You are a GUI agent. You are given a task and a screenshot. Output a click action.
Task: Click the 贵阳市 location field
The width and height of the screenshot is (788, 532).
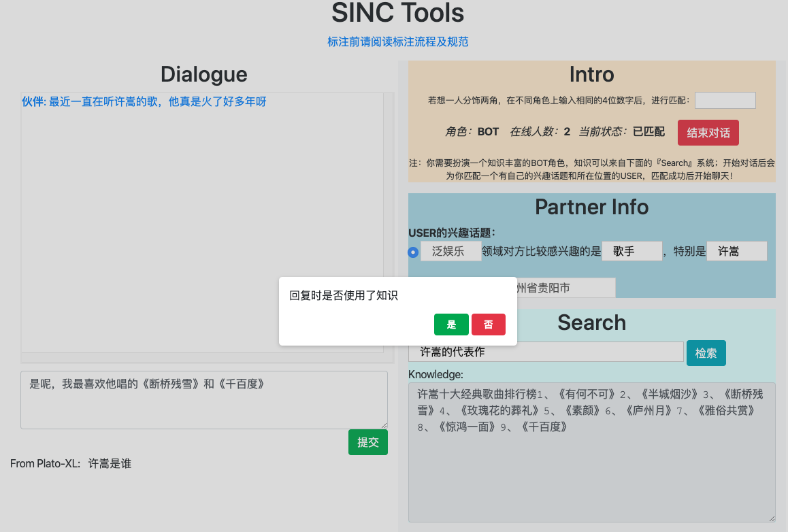point(565,288)
